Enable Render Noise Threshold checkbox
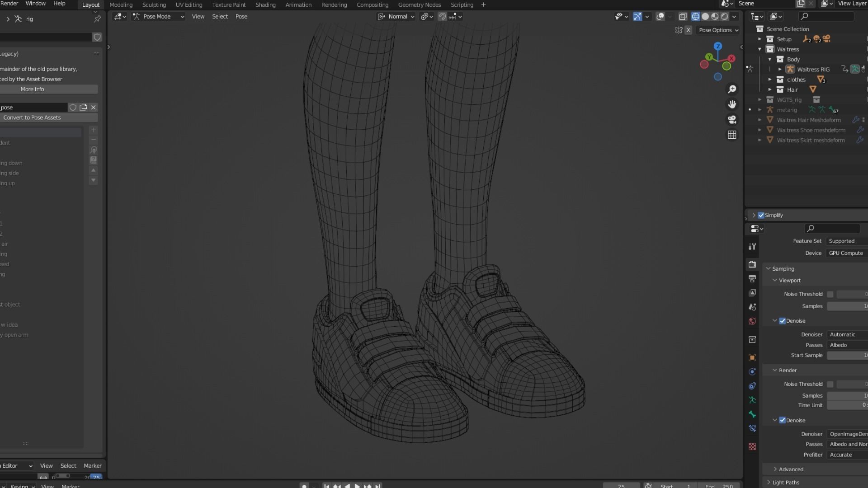 pyautogui.click(x=830, y=384)
